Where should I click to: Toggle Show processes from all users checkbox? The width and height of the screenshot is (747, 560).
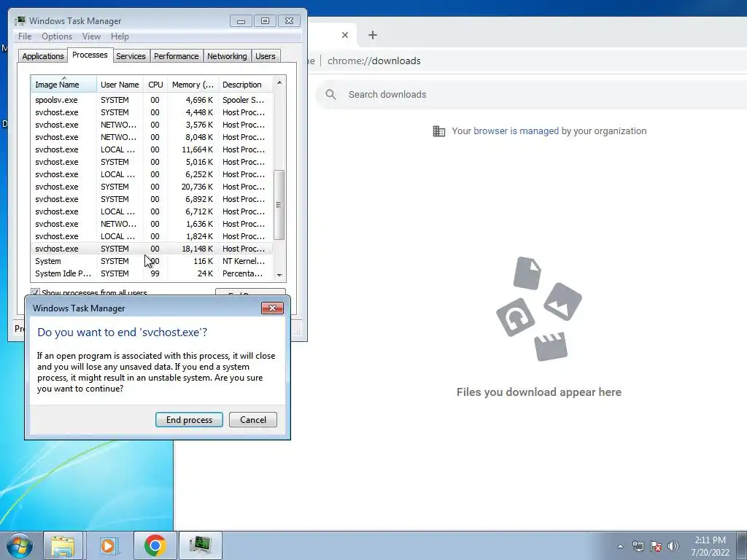click(x=35, y=292)
